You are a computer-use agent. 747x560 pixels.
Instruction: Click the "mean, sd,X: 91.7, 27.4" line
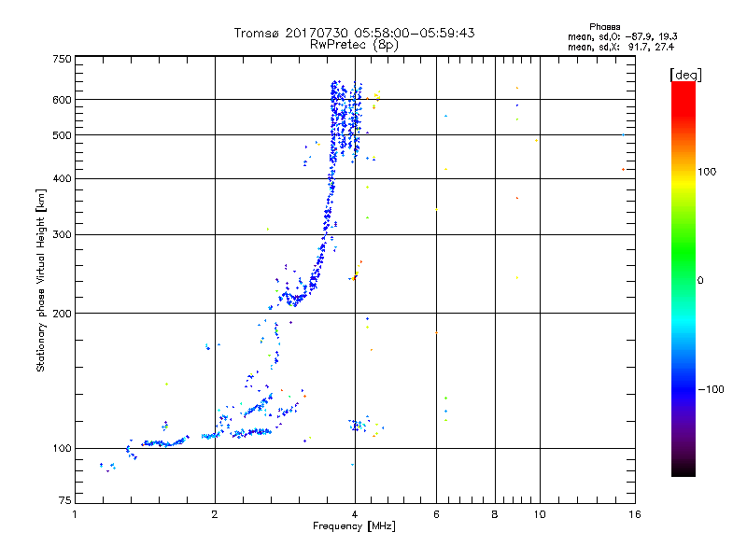tap(621, 47)
